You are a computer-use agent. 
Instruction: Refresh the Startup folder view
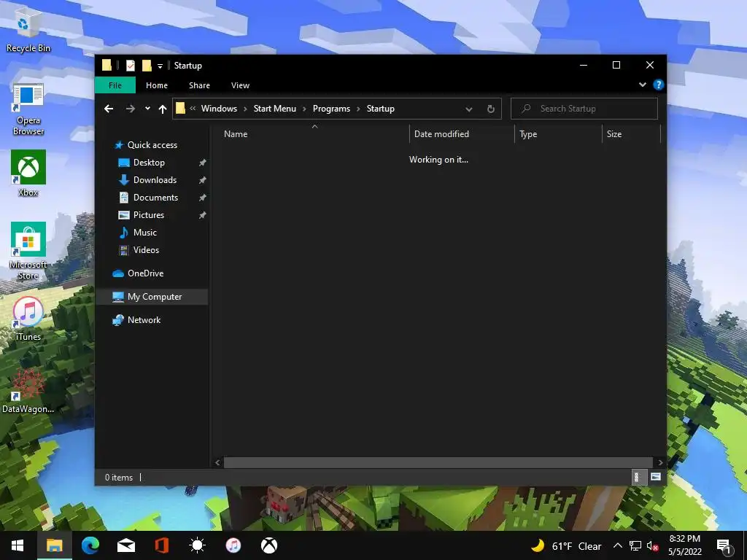[x=491, y=109]
